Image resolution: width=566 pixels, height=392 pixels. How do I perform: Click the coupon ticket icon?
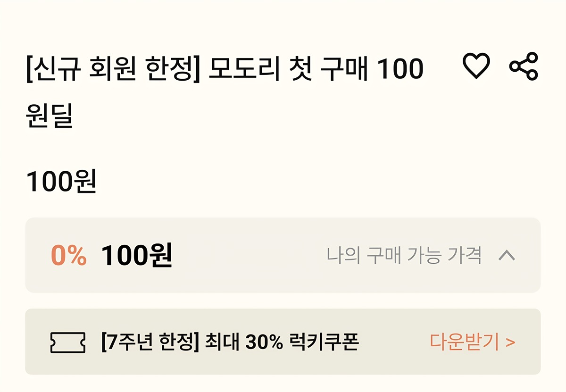[x=67, y=342]
